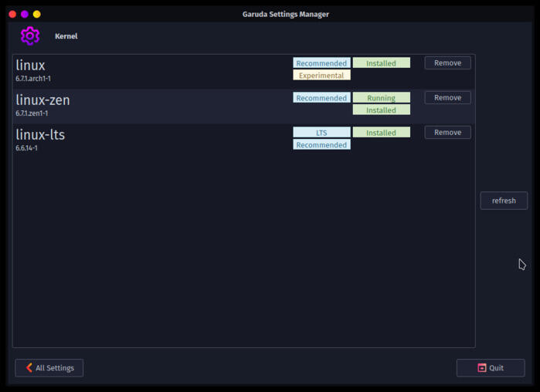Click version 6.7.1.zen1-1 text

pos(32,113)
